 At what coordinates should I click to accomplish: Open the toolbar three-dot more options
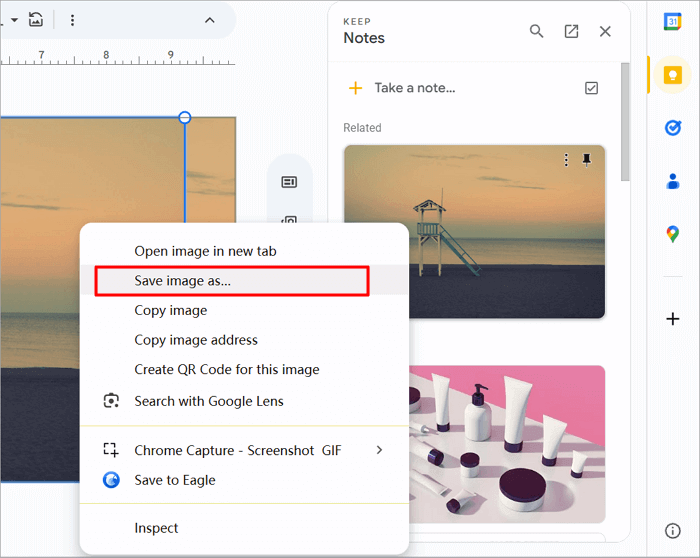[72, 20]
